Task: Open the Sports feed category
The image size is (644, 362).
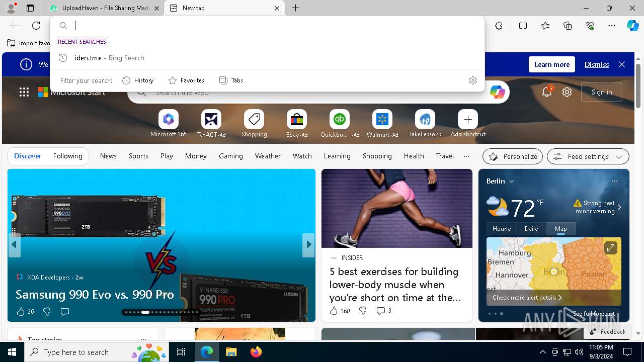Action: pyautogui.click(x=138, y=156)
